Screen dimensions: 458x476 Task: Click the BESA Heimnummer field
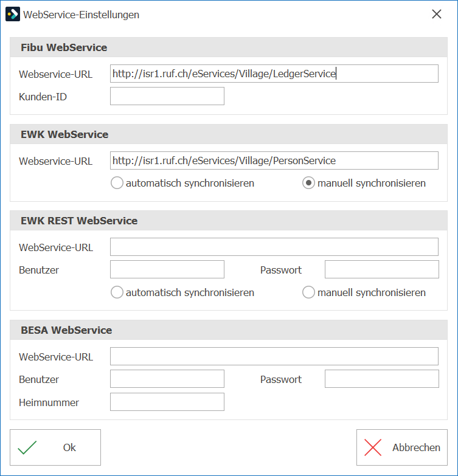pyautogui.click(x=167, y=402)
